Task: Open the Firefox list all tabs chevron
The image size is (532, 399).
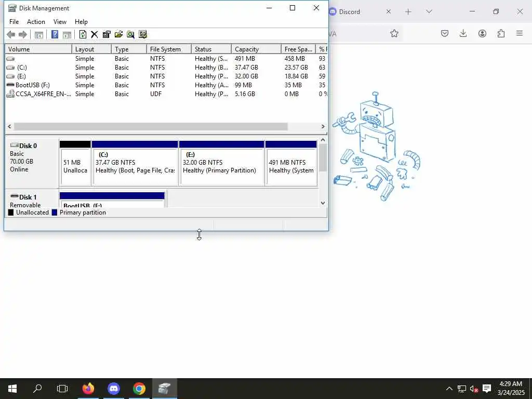Action: pyautogui.click(x=429, y=12)
